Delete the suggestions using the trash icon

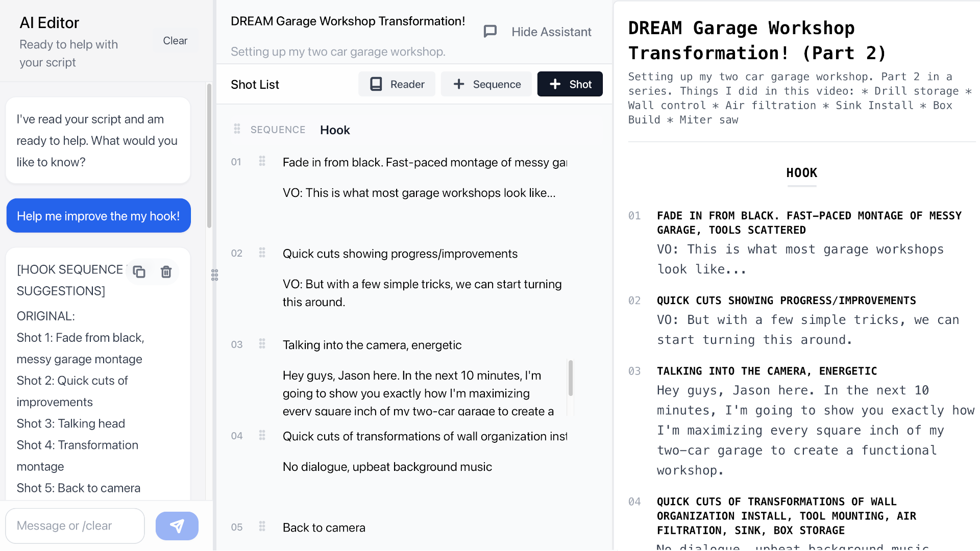point(166,271)
